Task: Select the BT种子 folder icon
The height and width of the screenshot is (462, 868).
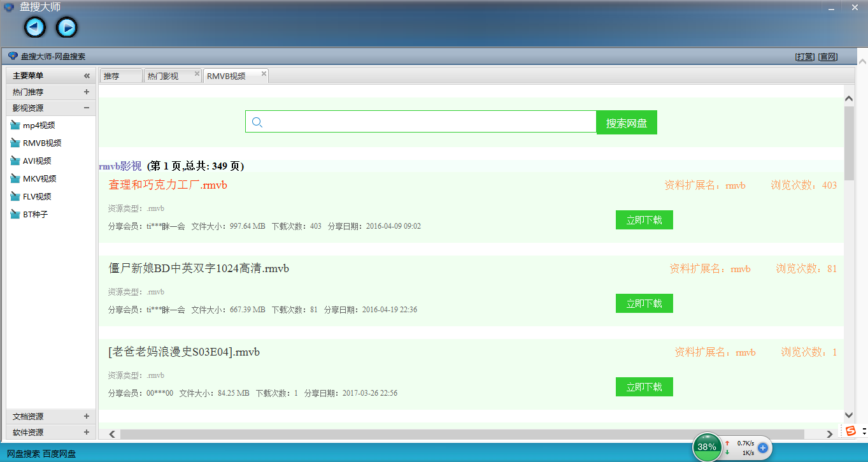Action: point(15,215)
